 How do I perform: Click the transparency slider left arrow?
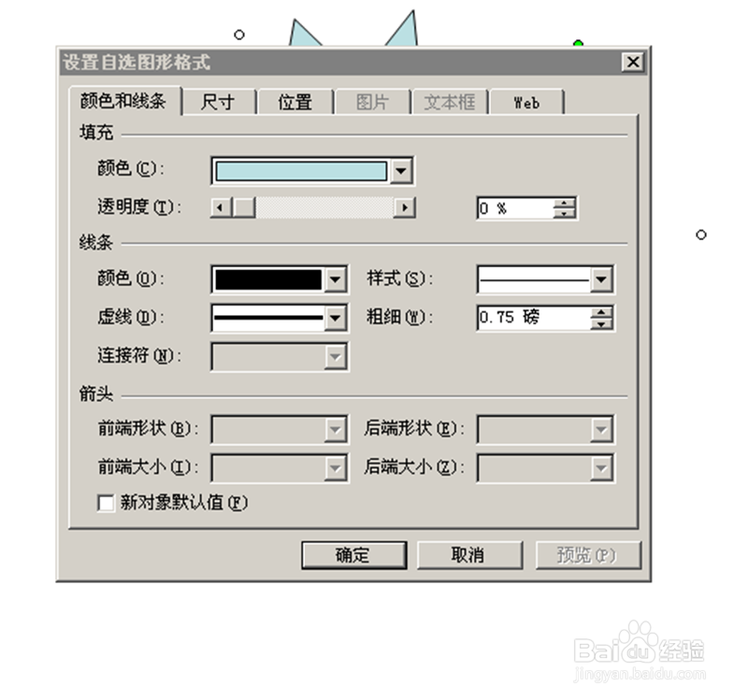[x=220, y=207]
